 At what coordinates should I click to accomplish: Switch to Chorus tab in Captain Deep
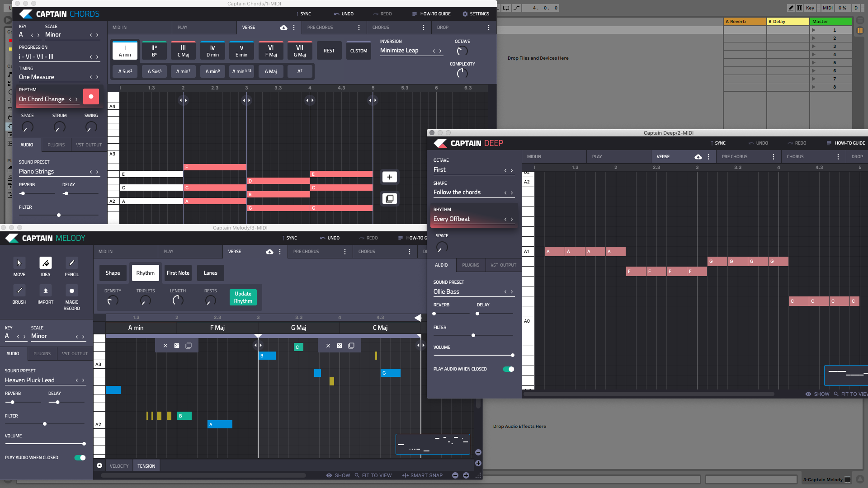click(795, 157)
